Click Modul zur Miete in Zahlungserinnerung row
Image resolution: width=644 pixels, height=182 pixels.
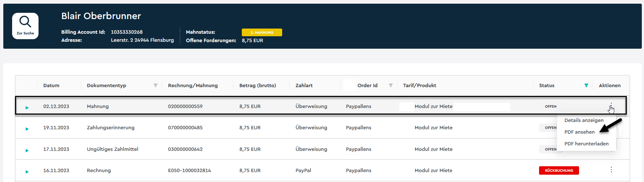pos(433,127)
